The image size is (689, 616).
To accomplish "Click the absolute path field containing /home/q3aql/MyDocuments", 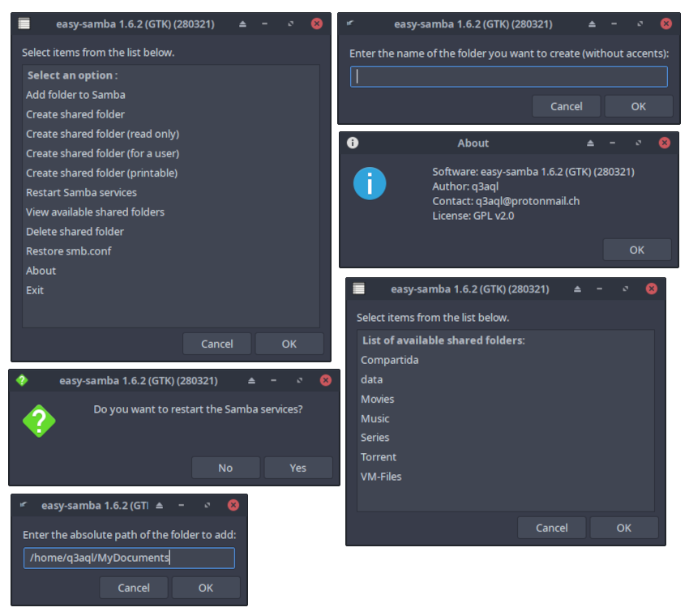I will point(129,558).
